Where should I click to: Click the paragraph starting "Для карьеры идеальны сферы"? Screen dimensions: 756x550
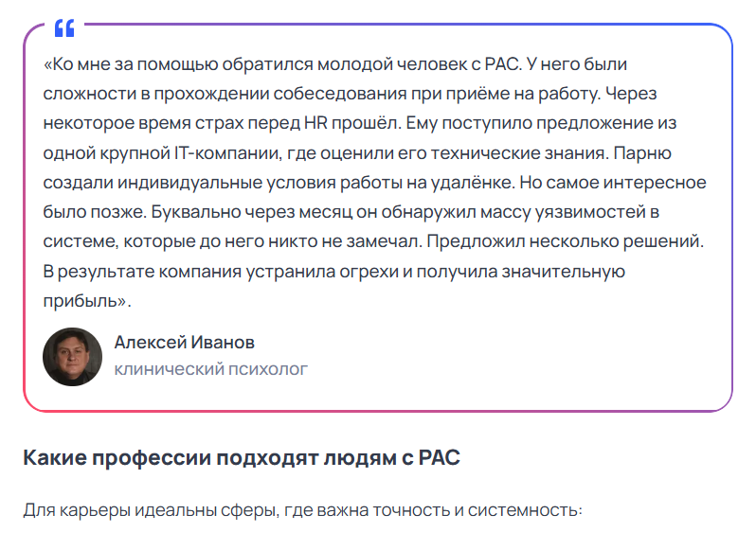tap(301, 511)
